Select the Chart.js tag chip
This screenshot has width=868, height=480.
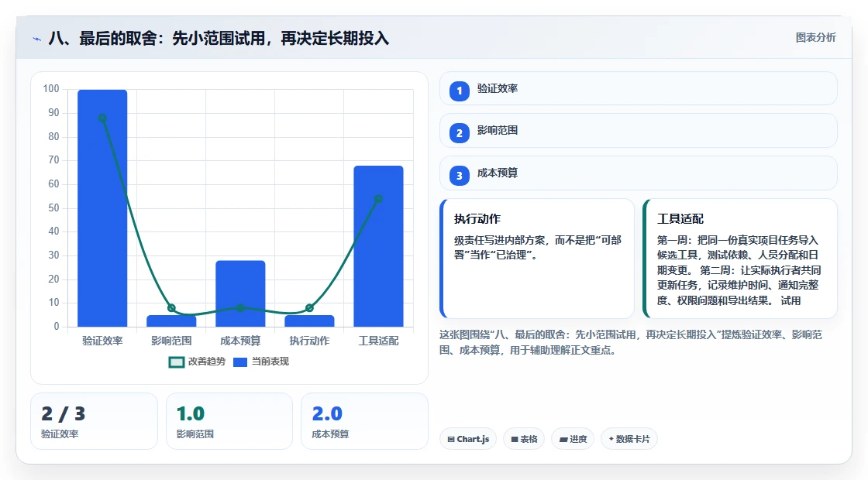click(x=468, y=439)
